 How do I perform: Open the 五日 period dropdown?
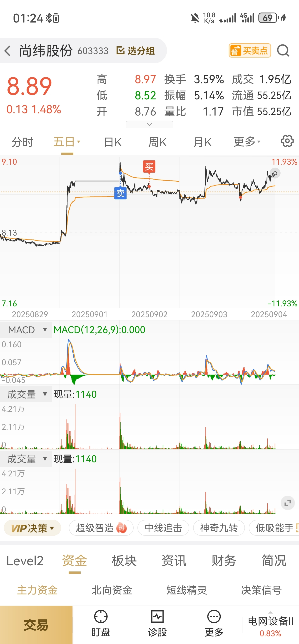tap(67, 142)
